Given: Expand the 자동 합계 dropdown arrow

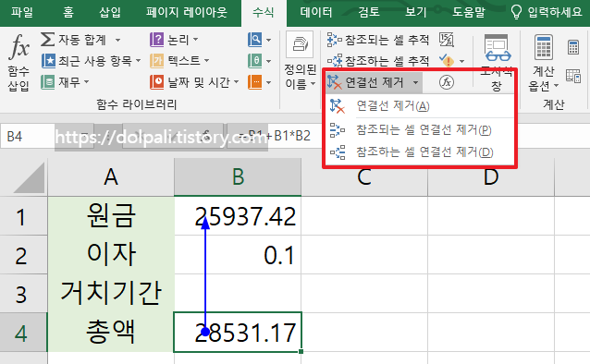Looking at the screenshot, I should pos(117,40).
